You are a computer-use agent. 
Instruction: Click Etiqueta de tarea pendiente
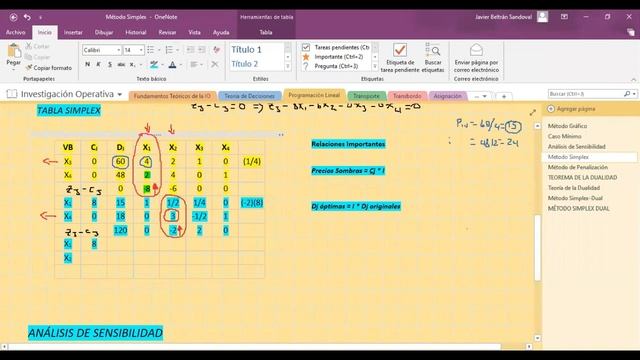400,58
